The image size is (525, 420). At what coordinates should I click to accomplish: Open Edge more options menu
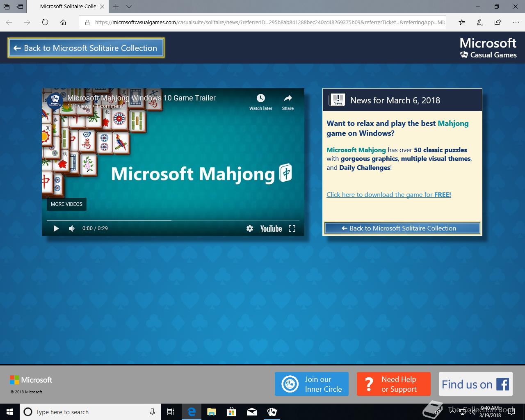pyautogui.click(x=516, y=22)
